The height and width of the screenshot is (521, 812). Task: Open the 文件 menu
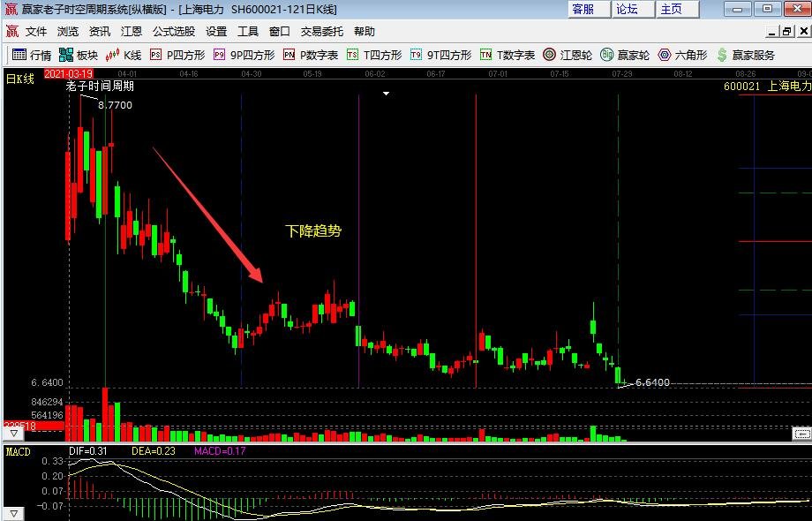tap(36, 32)
